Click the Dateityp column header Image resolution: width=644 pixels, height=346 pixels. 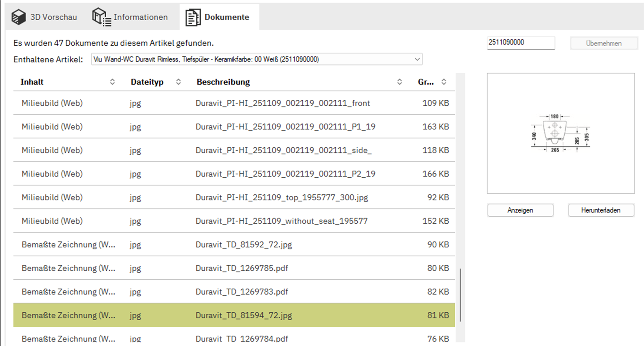(x=147, y=82)
